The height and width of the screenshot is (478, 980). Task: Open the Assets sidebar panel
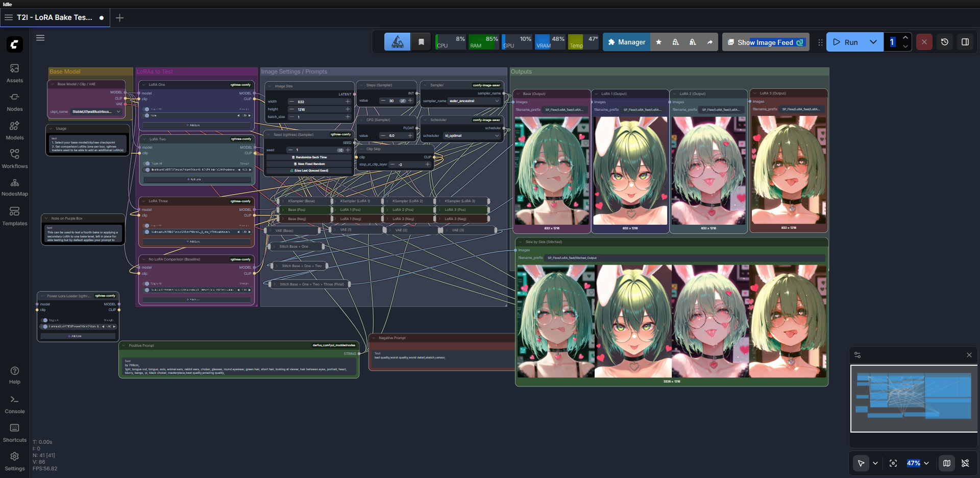14,73
